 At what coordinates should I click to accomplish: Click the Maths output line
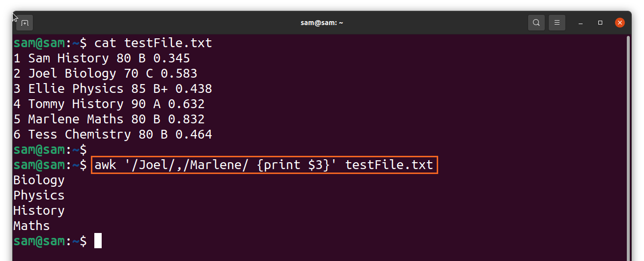click(x=31, y=226)
